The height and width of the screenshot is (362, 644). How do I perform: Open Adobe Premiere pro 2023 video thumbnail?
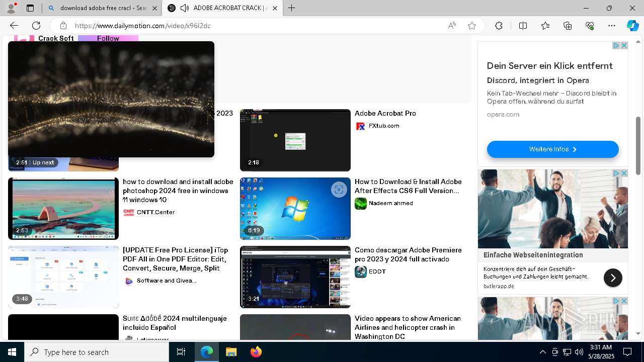click(295, 277)
